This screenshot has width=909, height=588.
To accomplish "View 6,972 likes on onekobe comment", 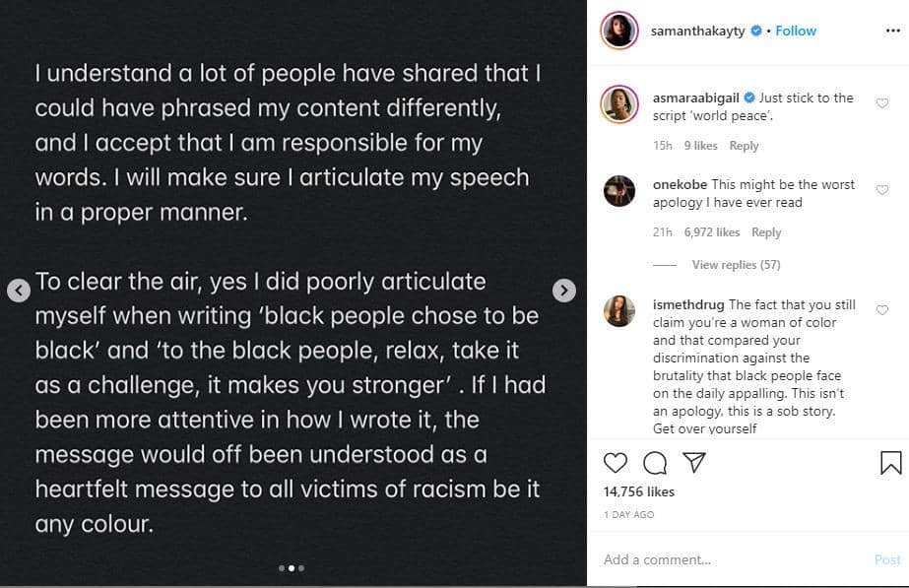I will 714,232.
